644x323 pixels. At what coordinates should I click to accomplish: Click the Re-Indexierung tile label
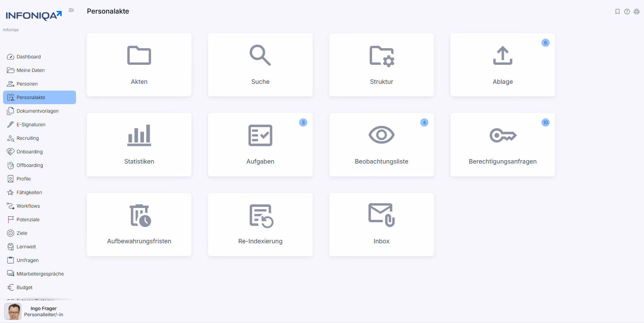point(260,241)
